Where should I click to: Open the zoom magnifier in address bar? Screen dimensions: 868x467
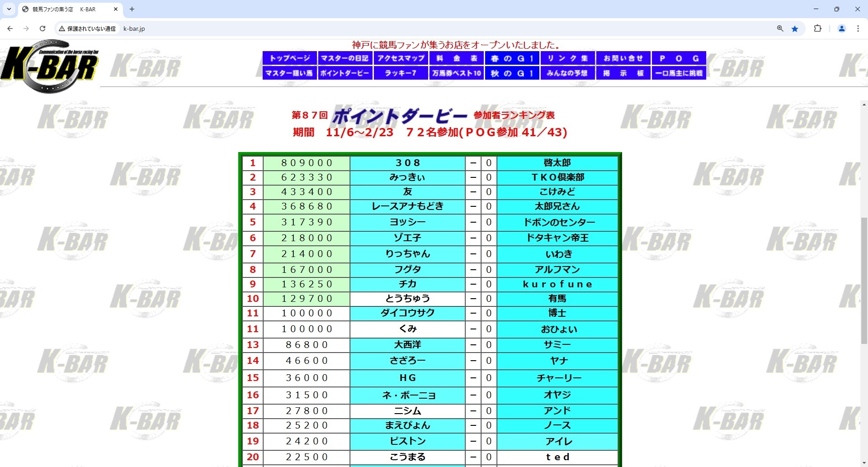coord(780,29)
